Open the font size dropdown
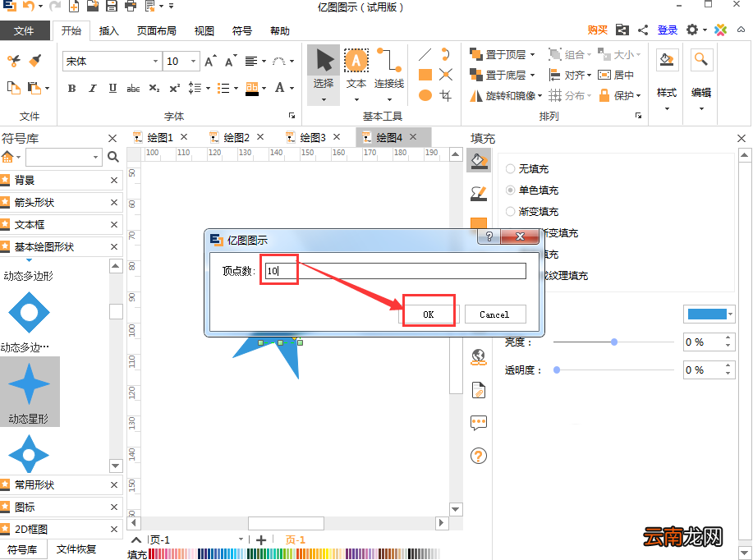This screenshot has width=753, height=560. pos(193,61)
